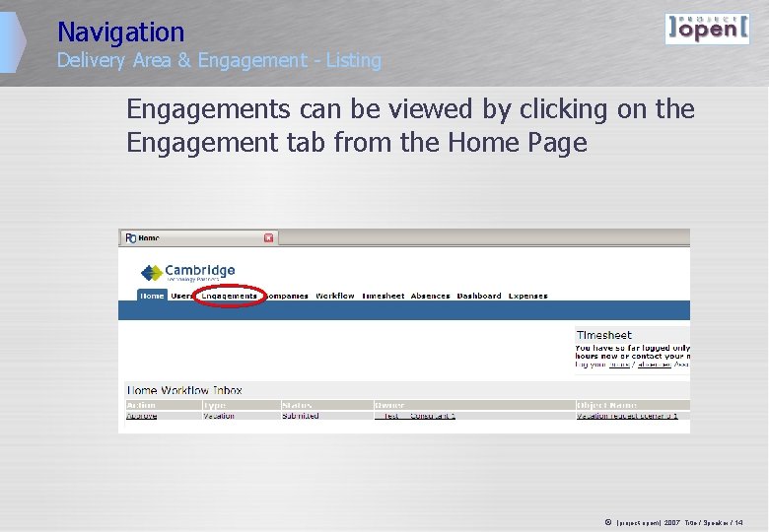The height and width of the screenshot is (532, 769).
Task: Click the Approve link in workflow inbox
Action: (x=142, y=416)
